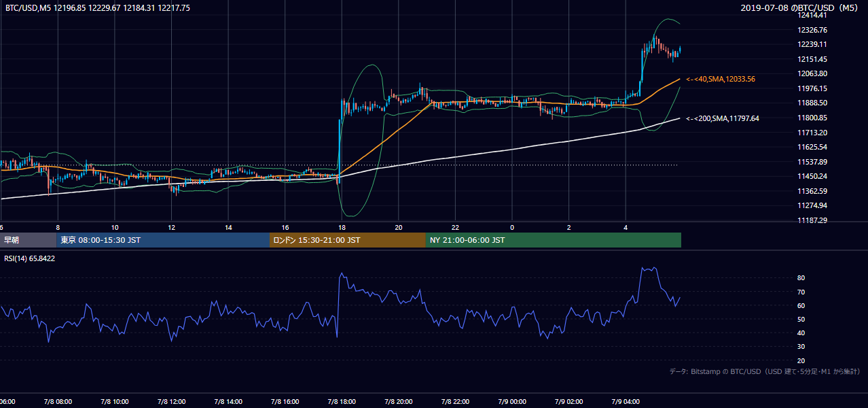
Task: Click the ロンドン 15:30-21:00 JST session bar
Action: (348, 240)
